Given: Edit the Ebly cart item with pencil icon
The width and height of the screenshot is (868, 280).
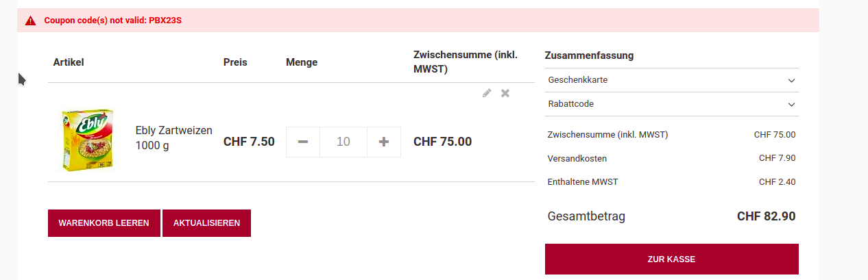Looking at the screenshot, I should (487, 93).
